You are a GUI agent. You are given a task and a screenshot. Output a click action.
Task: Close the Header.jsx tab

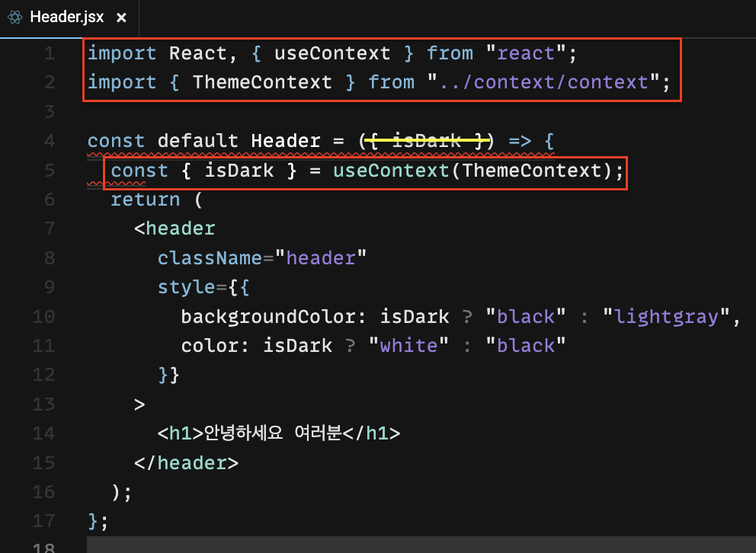121,18
